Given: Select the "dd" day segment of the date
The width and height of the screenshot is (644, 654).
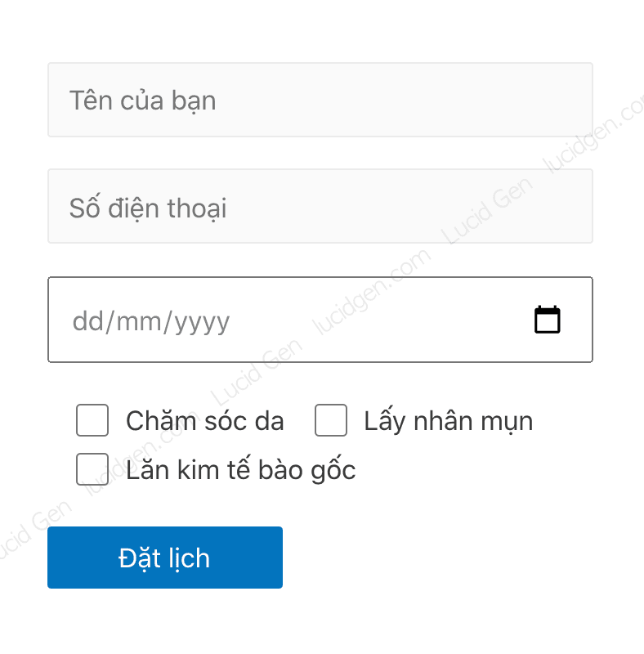Looking at the screenshot, I should (x=85, y=321).
